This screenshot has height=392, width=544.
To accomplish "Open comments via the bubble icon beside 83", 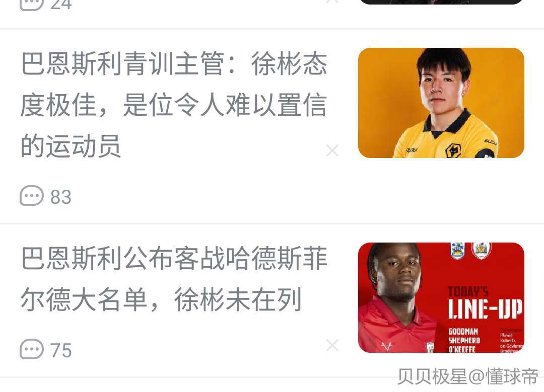I will click(x=32, y=196).
